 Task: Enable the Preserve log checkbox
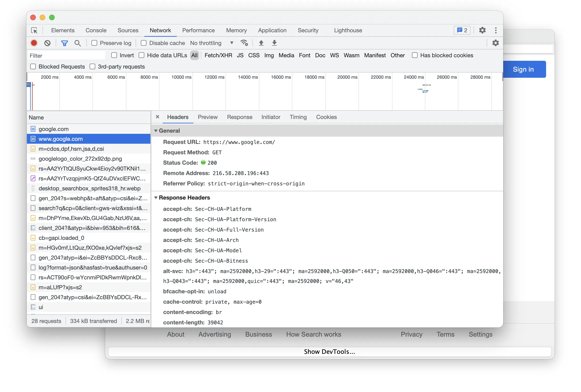point(94,43)
